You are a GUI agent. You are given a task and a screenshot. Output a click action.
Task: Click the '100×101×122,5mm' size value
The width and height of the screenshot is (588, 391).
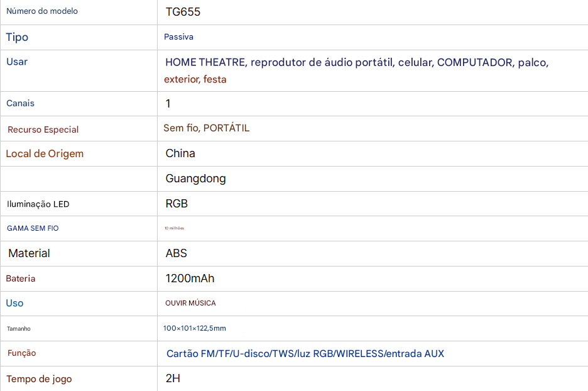point(194,328)
